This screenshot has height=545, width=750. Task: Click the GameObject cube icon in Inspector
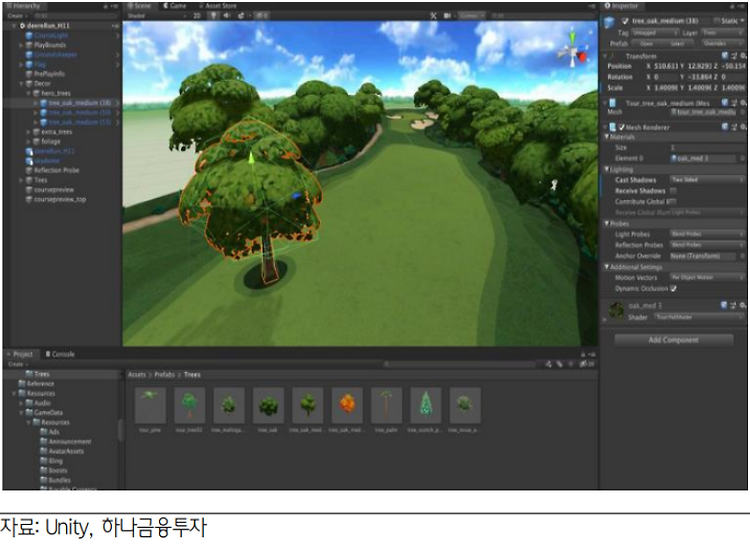(x=609, y=22)
